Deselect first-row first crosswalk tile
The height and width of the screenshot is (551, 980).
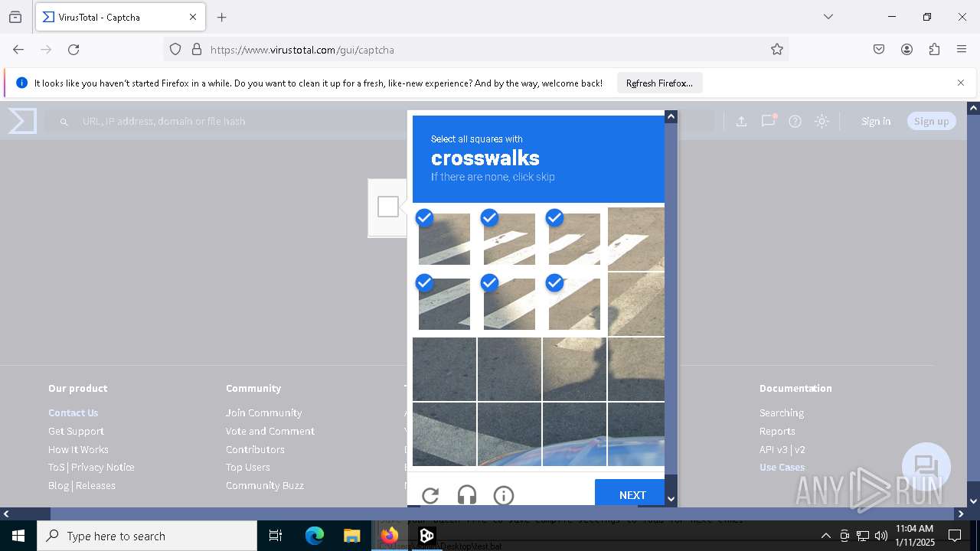point(444,239)
